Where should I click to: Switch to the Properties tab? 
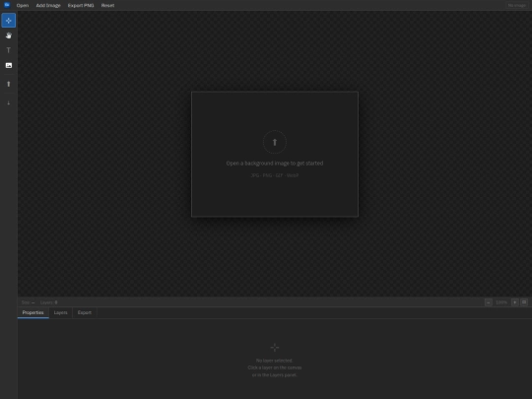[x=33, y=312]
